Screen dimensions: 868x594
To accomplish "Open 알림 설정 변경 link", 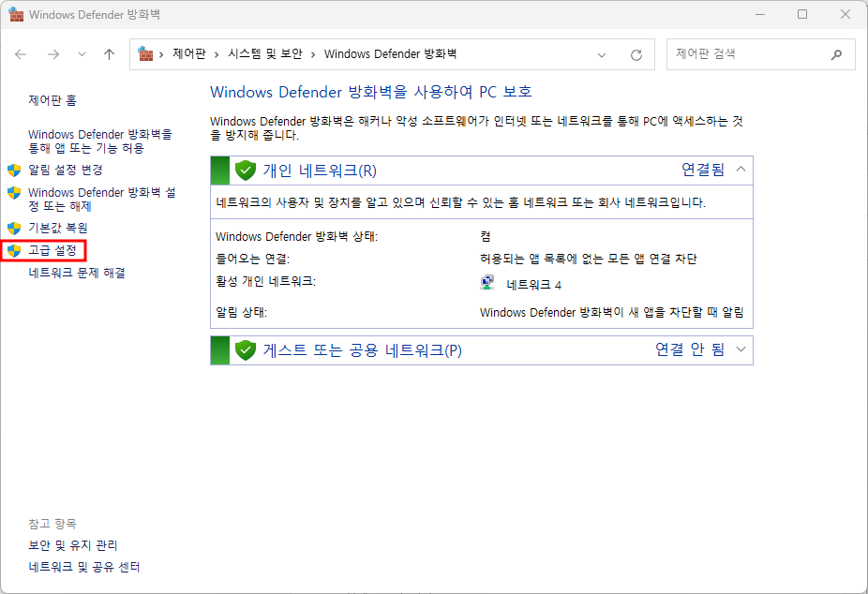I will (66, 170).
